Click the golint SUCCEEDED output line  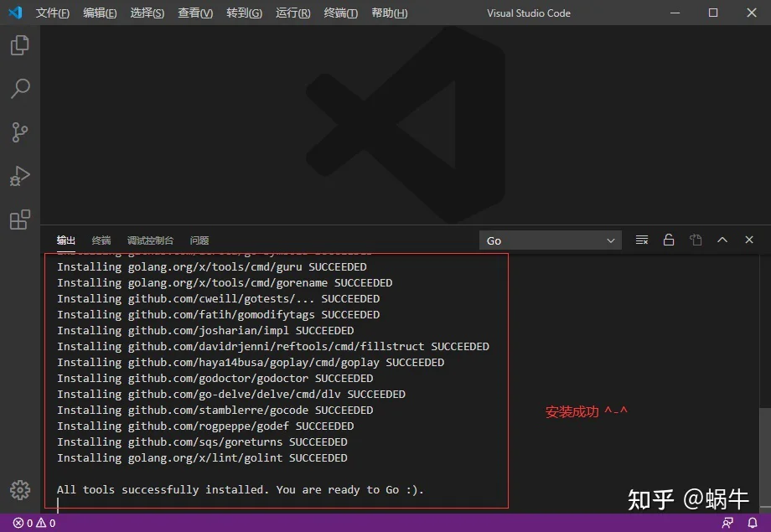[202, 457]
